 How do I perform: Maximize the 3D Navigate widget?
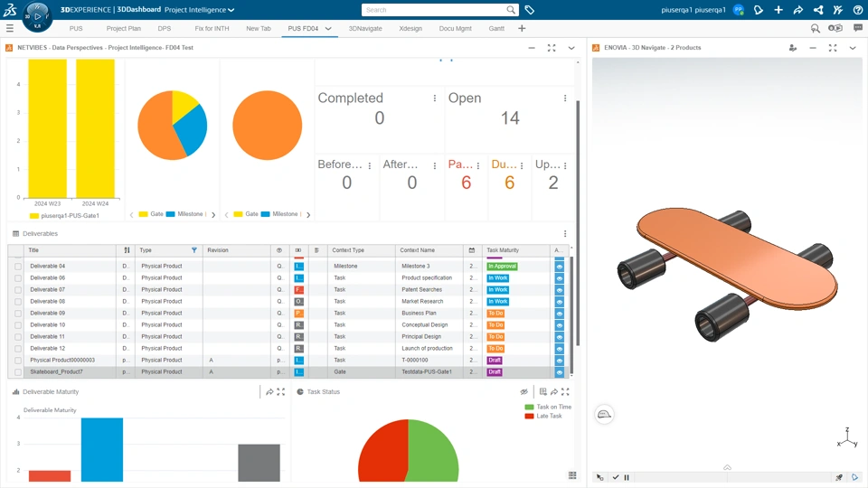click(x=833, y=48)
